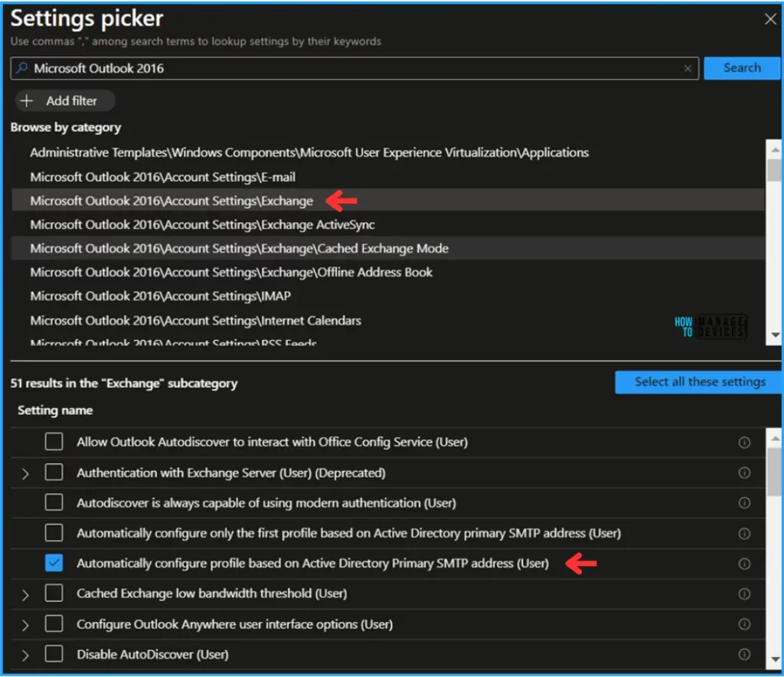Viewport: 784px width, 677px height.
Task: Click the Add filter button
Action: 65,100
